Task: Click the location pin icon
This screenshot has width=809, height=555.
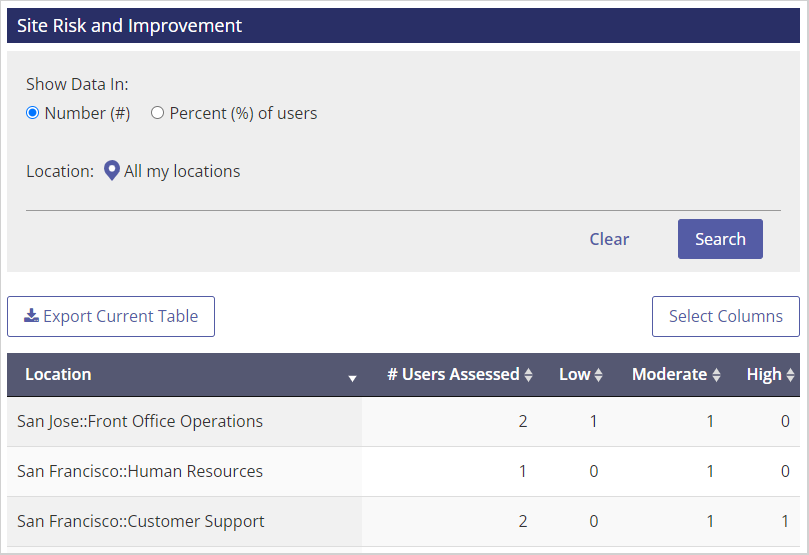Action: (111, 171)
